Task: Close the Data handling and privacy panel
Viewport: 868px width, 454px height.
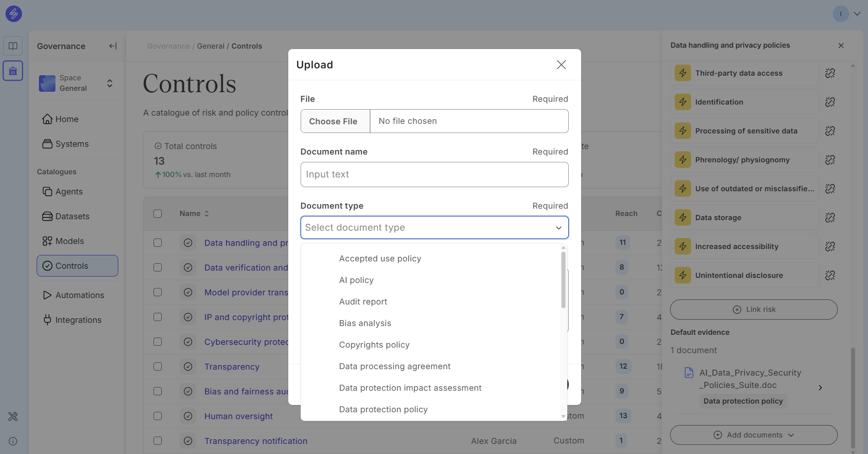Action: pos(841,45)
